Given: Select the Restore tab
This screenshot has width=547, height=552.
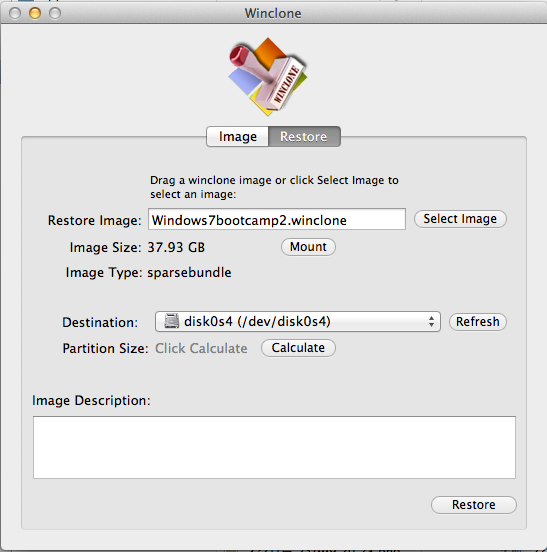Looking at the screenshot, I should (304, 137).
